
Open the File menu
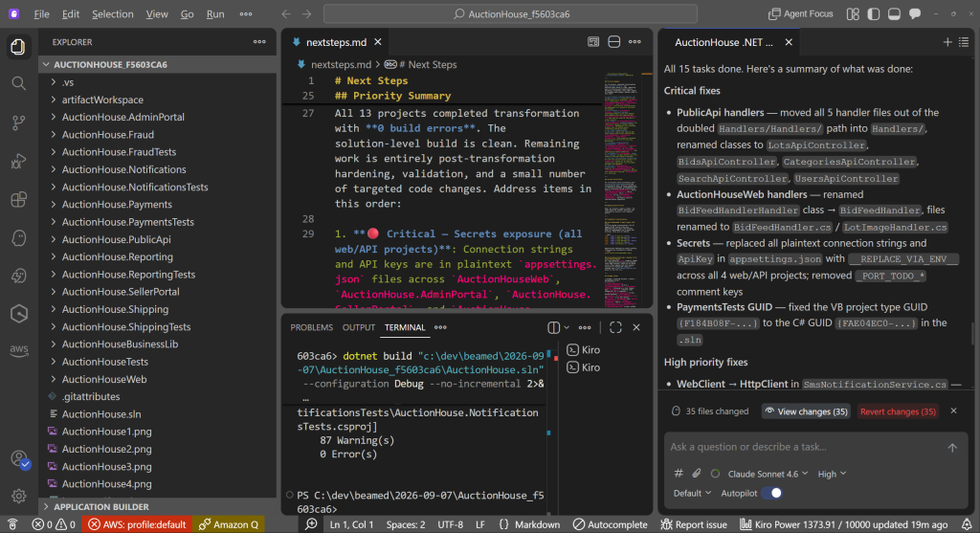pyautogui.click(x=41, y=13)
